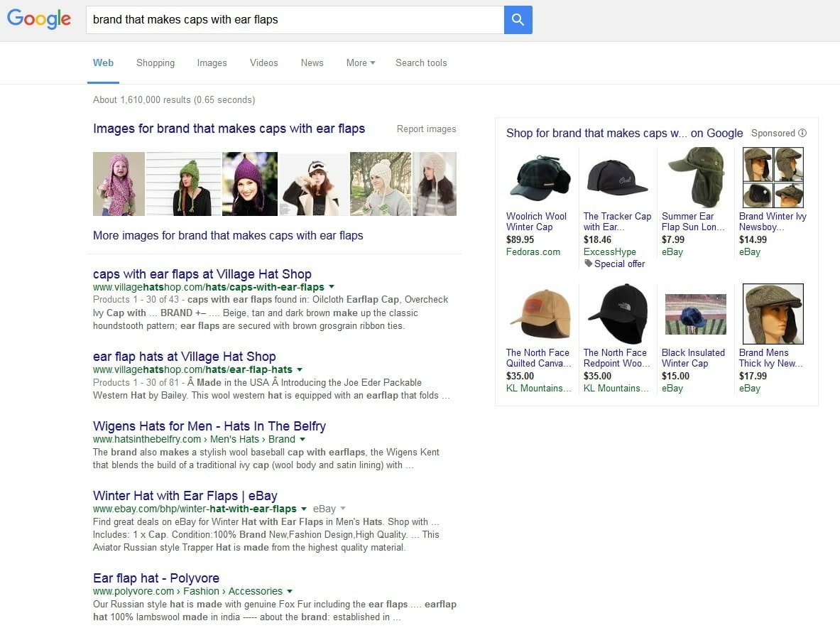Open Search tools options
Image resolution: width=840 pixels, height=628 pixels.
click(x=421, y=63)
